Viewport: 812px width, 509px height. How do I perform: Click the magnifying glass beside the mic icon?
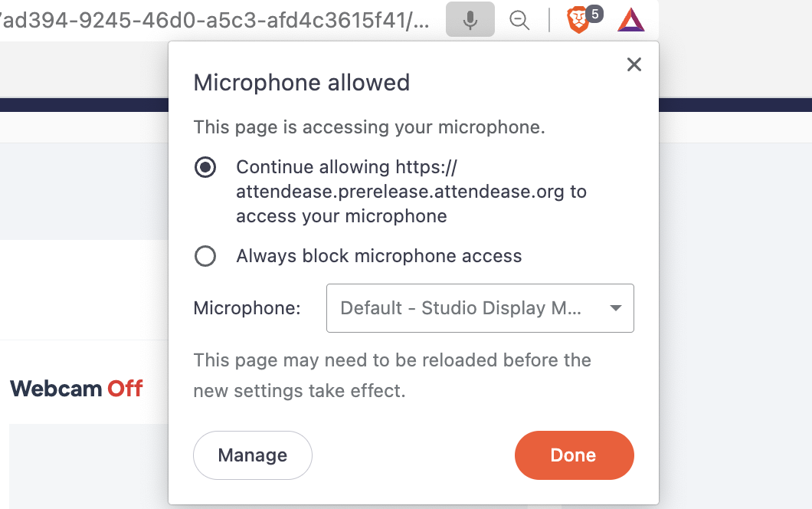[519, 21]
